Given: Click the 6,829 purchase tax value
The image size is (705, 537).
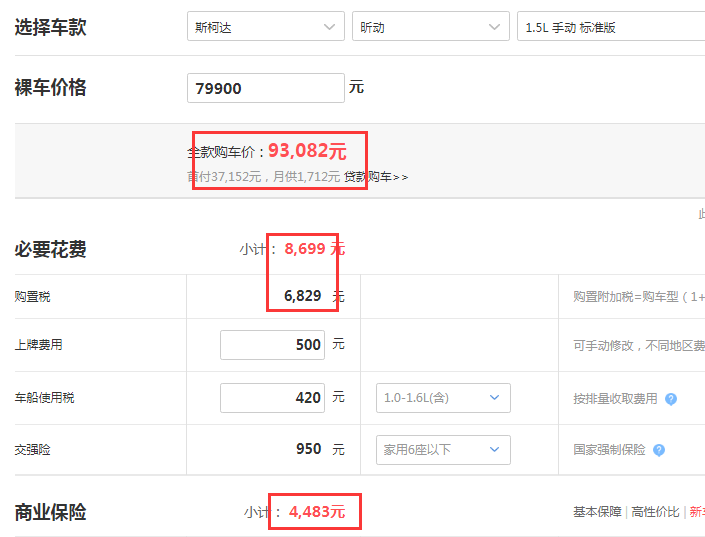Looking at the screenshot, I should pyautogui.click(x=303, y=296).
